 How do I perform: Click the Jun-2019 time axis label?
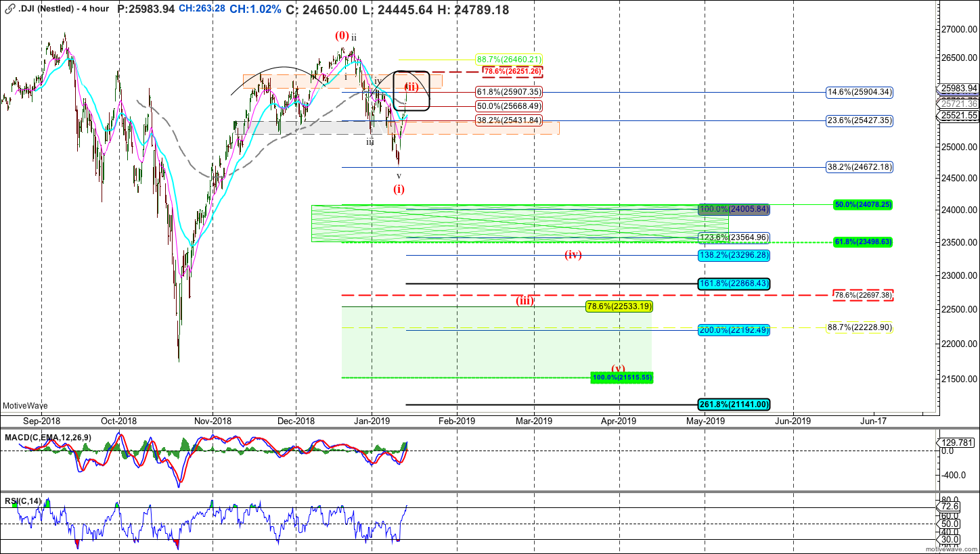point(793,421)
